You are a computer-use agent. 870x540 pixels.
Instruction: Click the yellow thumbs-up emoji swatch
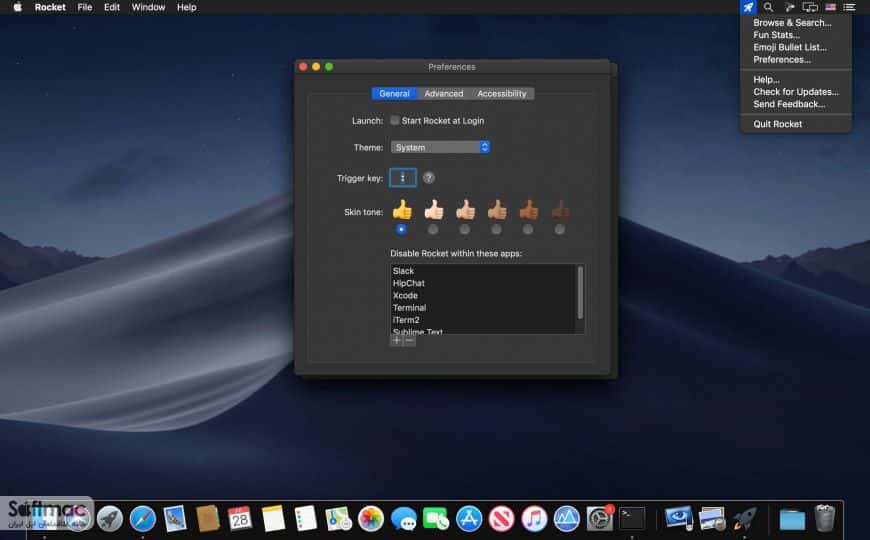[x=402, y=210]
